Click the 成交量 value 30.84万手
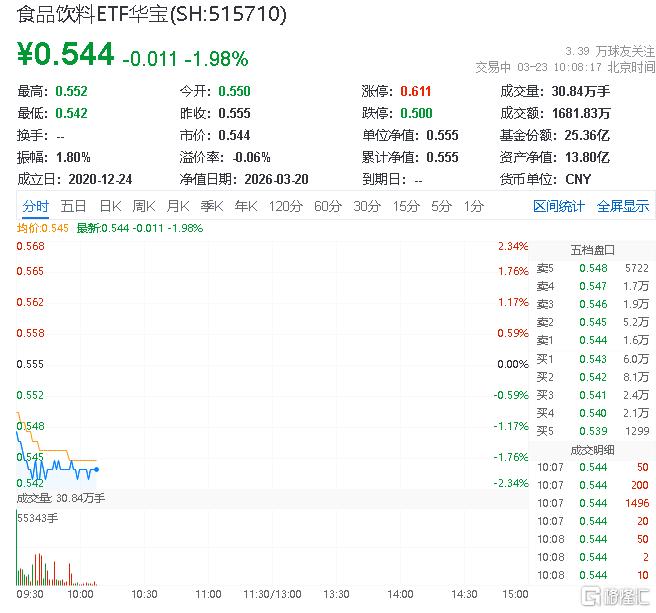The width and height of the screenshot is (656, 613). pos(581,91)
